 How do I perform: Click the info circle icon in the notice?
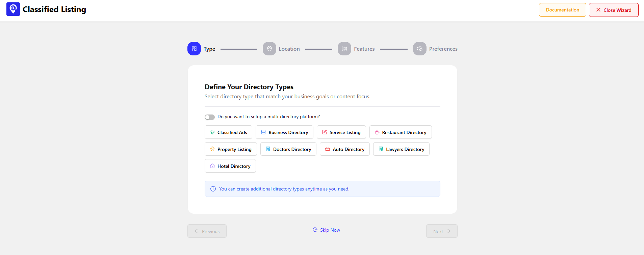[213, 189]
